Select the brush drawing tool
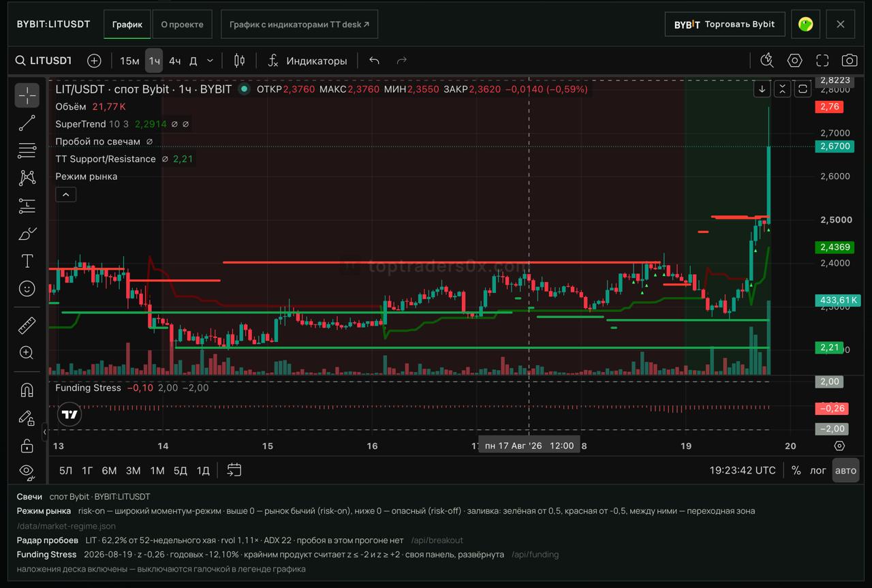872x588 pixels. (27, 234)
